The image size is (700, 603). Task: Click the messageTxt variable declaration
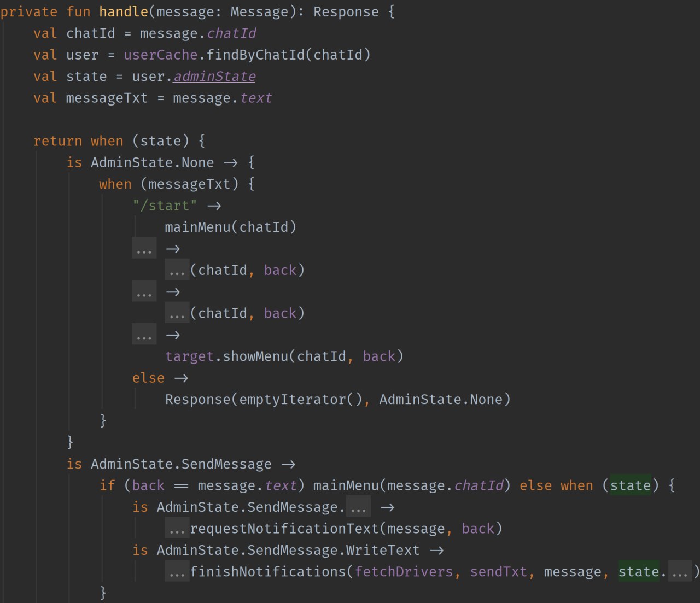[x=107, y=98]
